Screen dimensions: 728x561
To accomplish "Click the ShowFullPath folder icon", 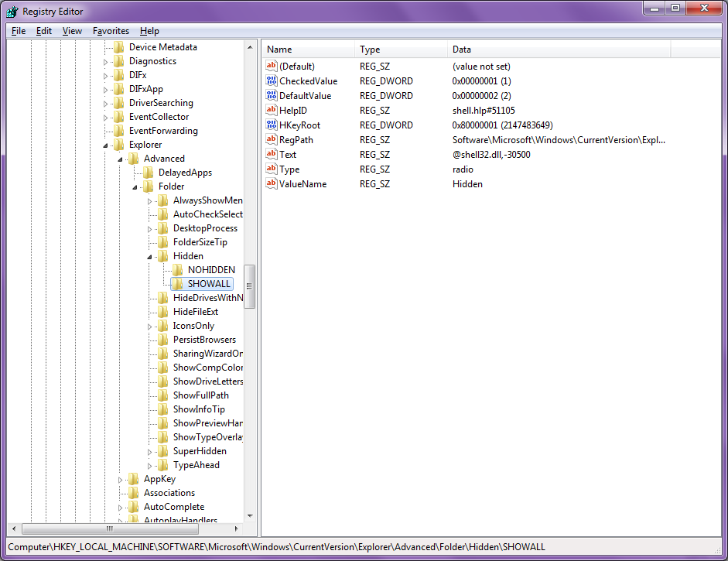I will (x=162, y=395).
